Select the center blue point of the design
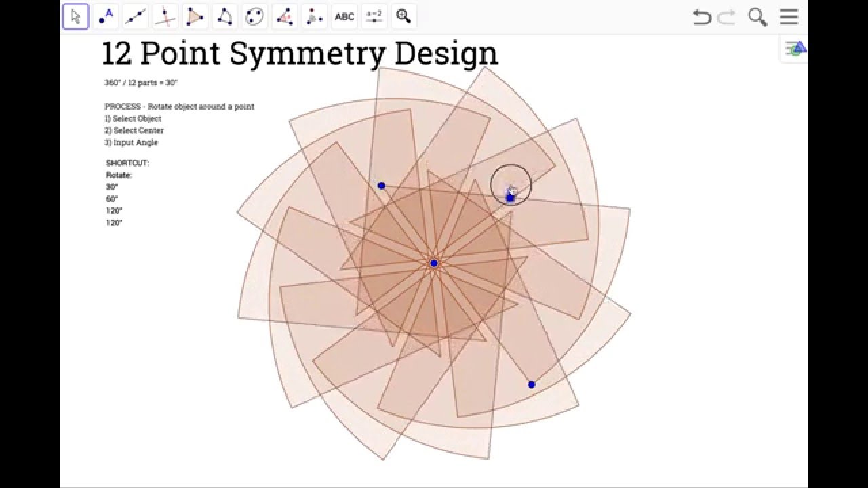 tap(434, 263)
